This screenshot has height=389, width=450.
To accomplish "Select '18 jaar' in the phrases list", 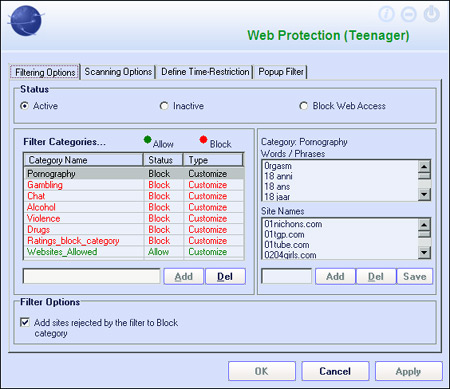I will point(277,197).
